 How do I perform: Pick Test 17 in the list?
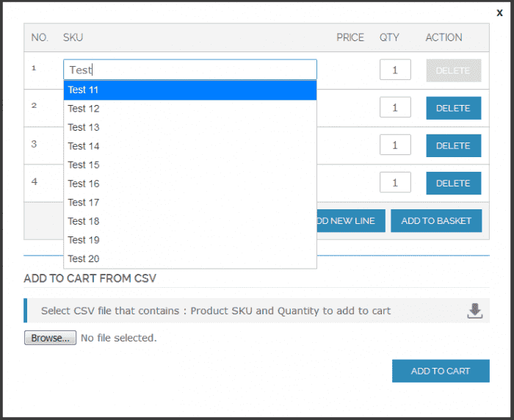coord(189,202)
